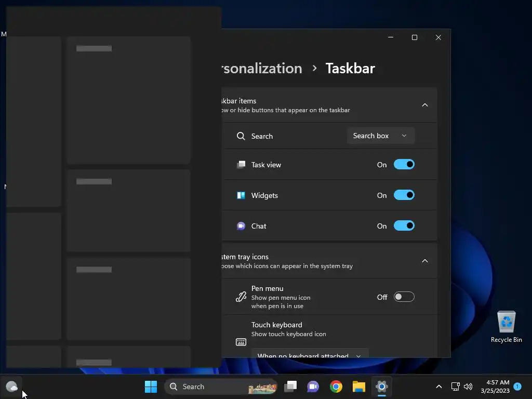Click the Settings gear taskbar icon

click(382, 387)
